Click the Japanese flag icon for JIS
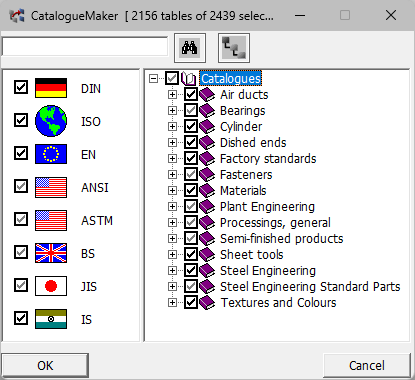The height and width of the screenshot is (380, 415). (x=51, y=286)
